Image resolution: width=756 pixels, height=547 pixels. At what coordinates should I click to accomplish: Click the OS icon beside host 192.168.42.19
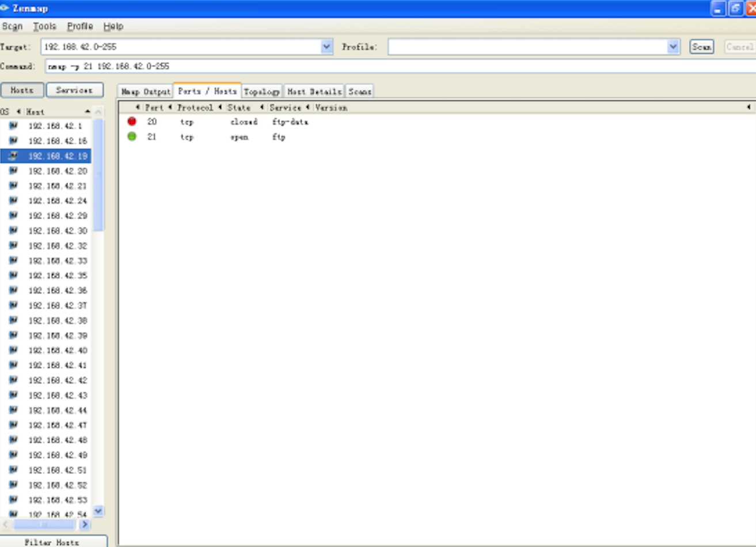[x=13, y=155]
